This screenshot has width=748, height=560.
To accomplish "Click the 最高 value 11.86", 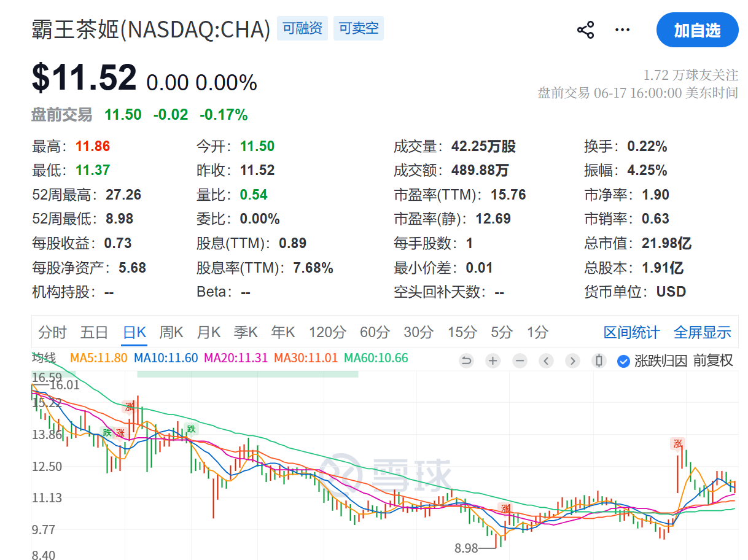I will 93,146.
